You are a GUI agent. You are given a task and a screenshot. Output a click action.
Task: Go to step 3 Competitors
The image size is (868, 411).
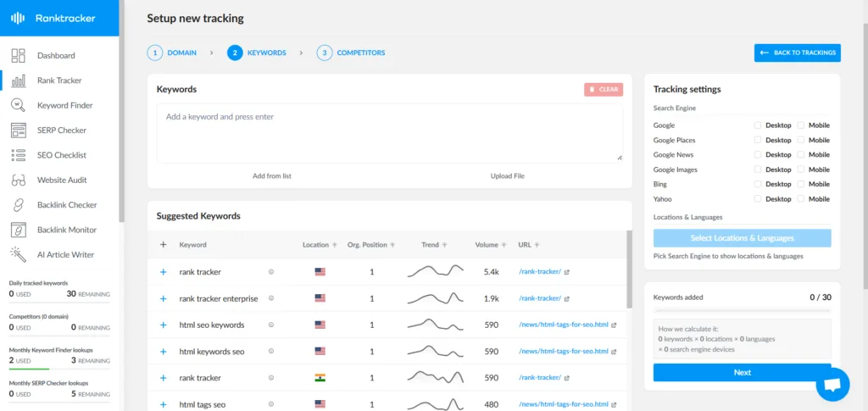click(x=351, y=53)
